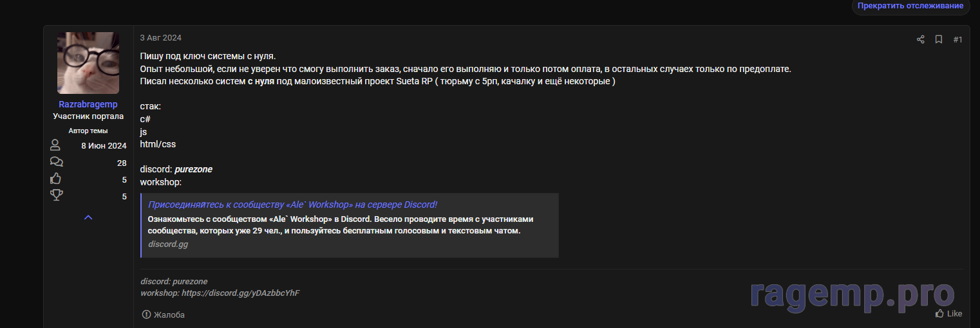The height and width of the screenshot is (328, 980).
Task: Click the discord.gg/yDAzbbcYhF signature link
Action: (240, 293)
